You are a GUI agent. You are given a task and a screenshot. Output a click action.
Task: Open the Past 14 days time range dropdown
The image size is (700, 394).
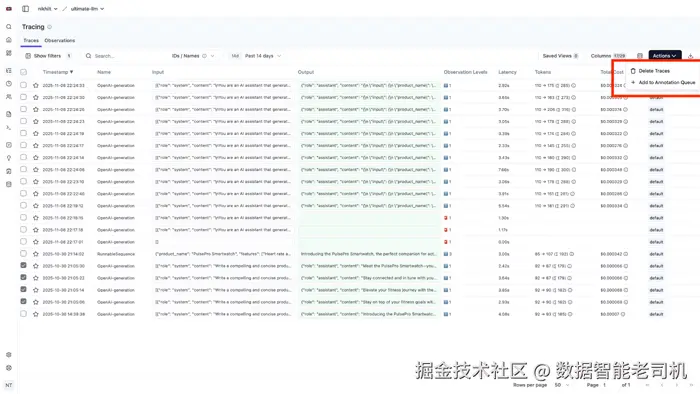(x=263, y=56)
